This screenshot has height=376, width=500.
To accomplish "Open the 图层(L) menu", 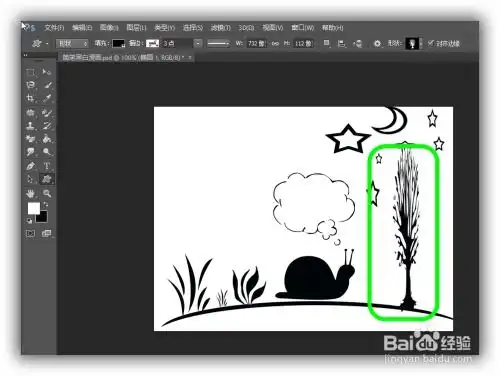I will point(136,28).
